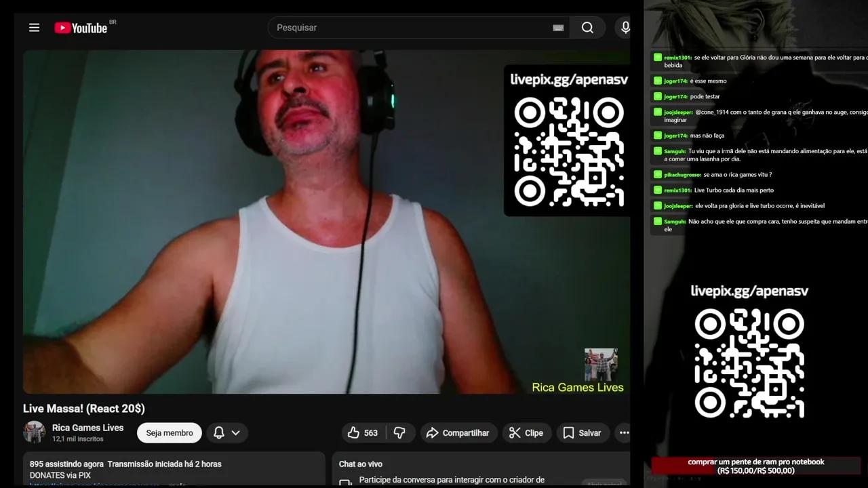
Task: Open the on-screen keyboard icon in search
Action: (558, 28)
